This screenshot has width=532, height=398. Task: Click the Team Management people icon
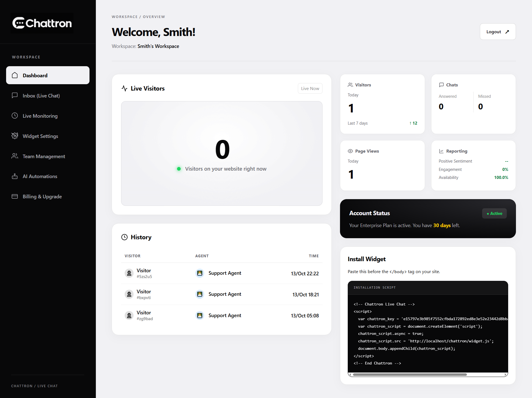[15, 156]
